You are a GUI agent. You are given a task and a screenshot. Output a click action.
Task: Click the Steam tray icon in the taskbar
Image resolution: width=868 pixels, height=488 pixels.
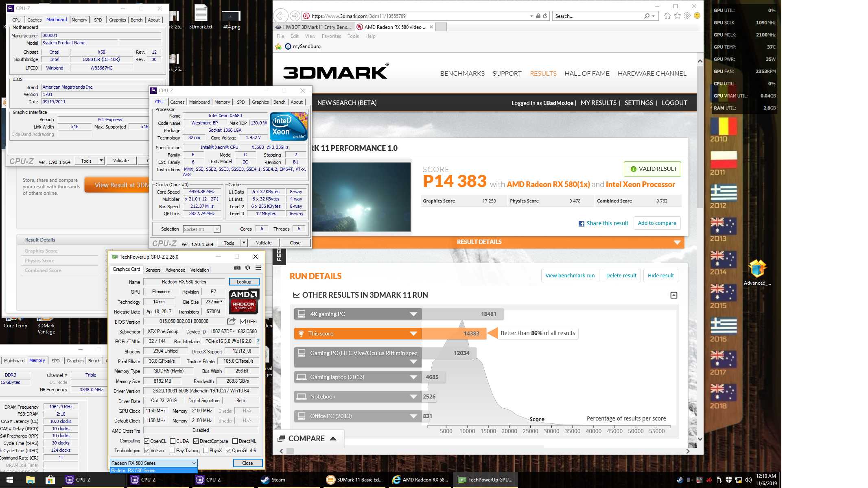click(x=680, y=480)
